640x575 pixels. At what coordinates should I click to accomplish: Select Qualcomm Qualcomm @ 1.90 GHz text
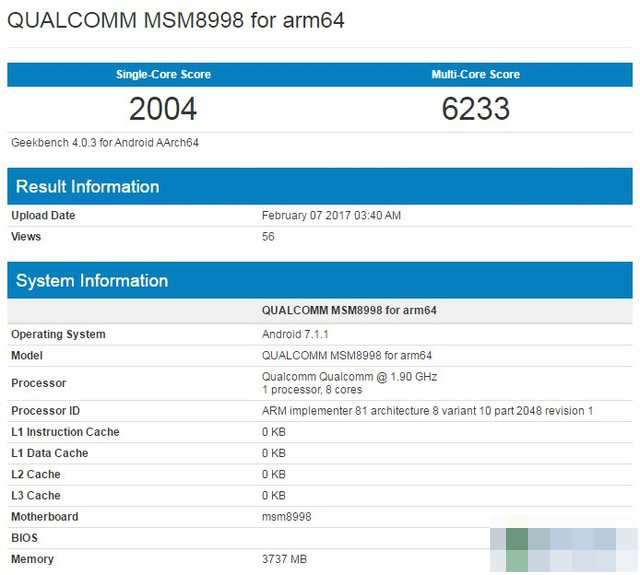(349, 377)
